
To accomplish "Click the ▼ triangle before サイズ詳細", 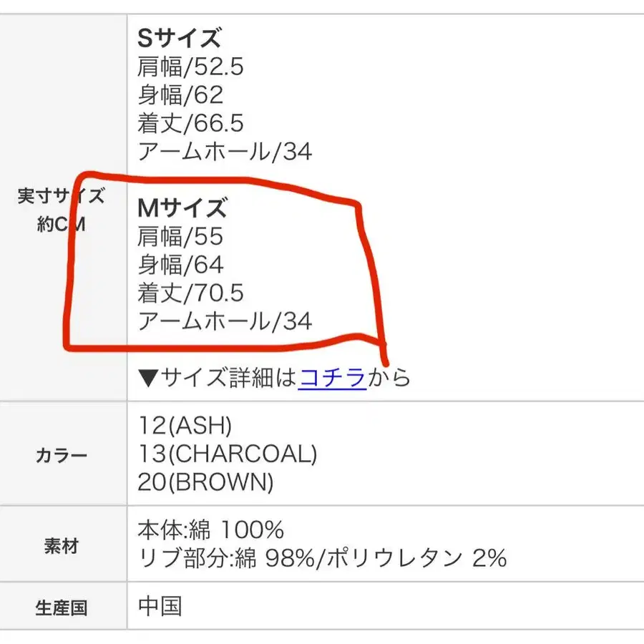I will (x=147, y=377).
